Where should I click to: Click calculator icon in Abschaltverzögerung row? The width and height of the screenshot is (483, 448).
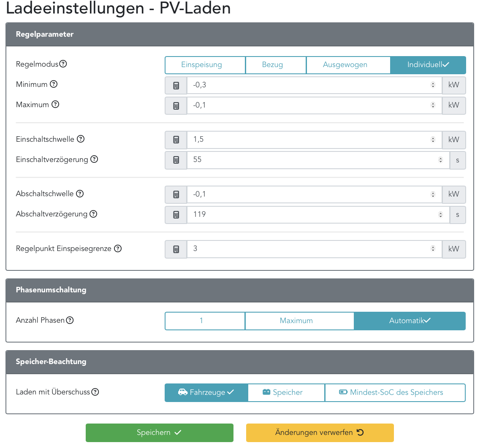coord(176,215)
